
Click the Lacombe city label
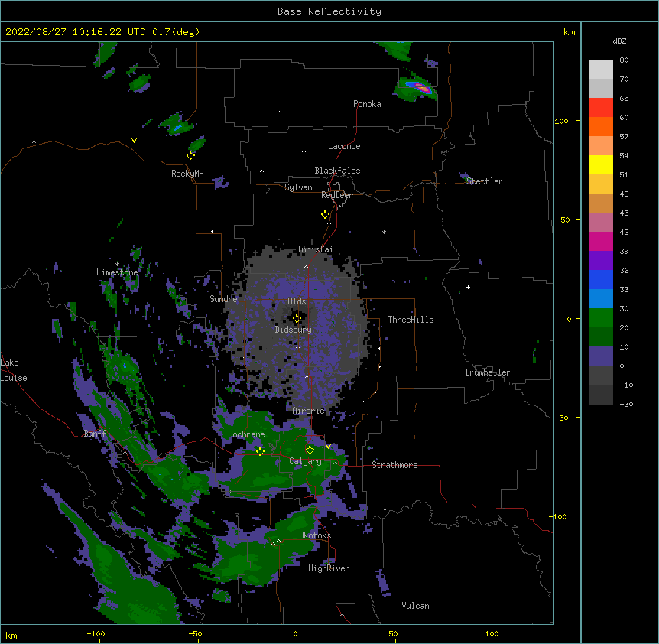click(344, 146)
